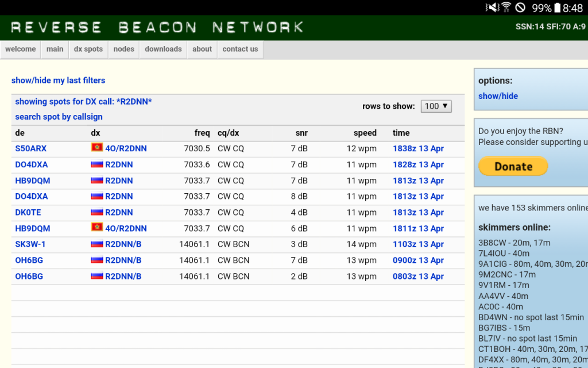Viewport: 588px width, 368px height.
Task: Click the 7033.6 frequency value
Action: (197, 164)
